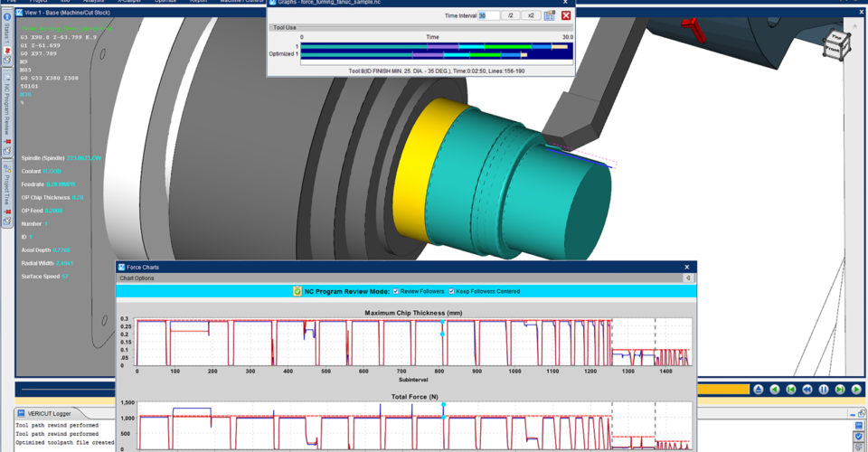868x452 pixels.
Task: Click the Force Charts window logo icon
Action: pos(122,267)
